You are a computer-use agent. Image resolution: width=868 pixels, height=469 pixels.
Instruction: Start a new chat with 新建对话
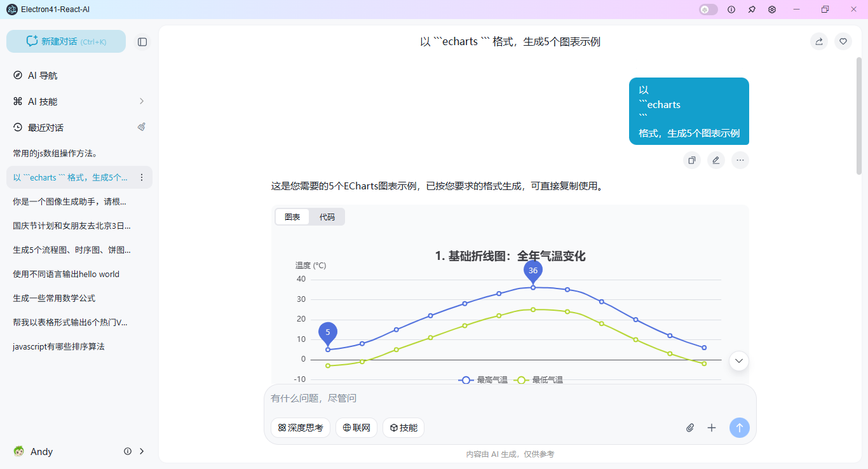[66, 41]
